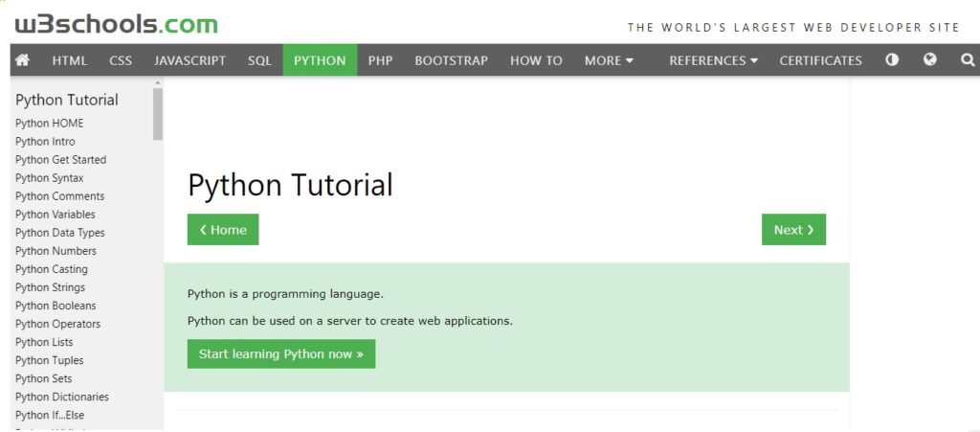
Task: Select Python Dictionaries sidebar link
Action: pyautogui.click(x=61, y=397)
